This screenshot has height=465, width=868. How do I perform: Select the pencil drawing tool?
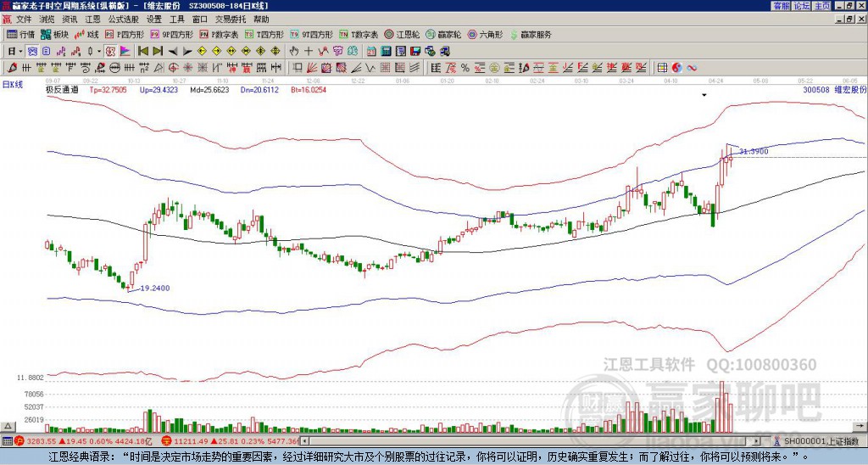tap(12, 68)
